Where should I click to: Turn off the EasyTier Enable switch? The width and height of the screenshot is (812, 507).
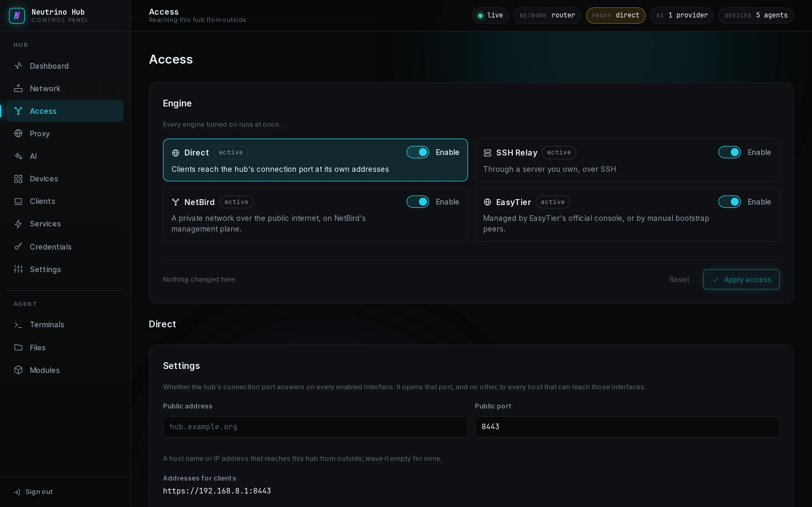click(x=729, y=202)
